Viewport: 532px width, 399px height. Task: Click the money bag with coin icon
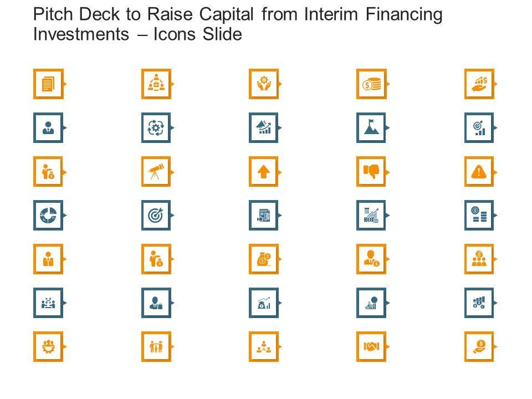point(264,259)
